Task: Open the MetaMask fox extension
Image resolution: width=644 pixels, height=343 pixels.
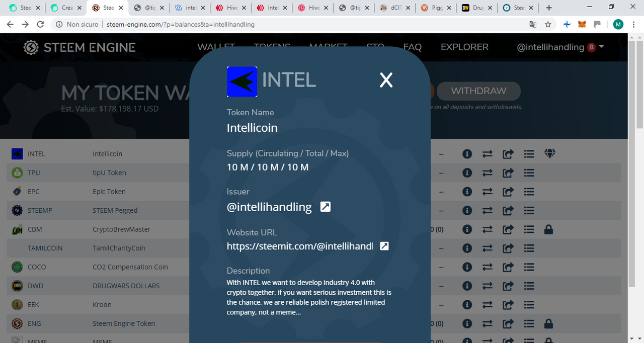Action: 582,24
